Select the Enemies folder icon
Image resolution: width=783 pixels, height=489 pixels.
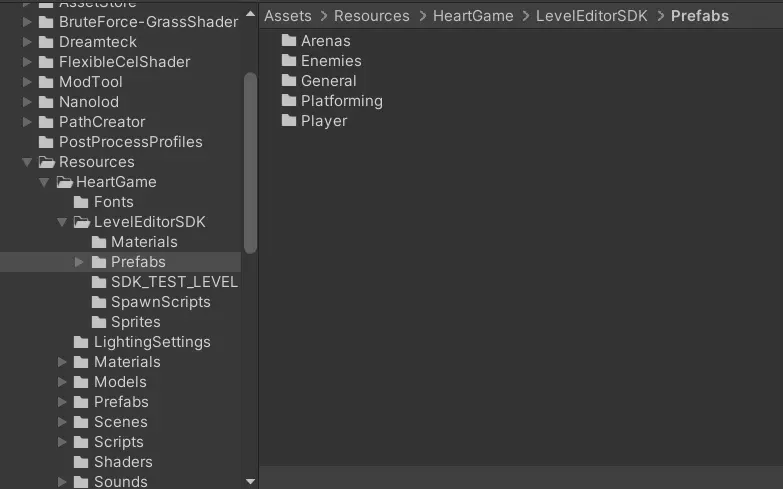click(289, 61)
